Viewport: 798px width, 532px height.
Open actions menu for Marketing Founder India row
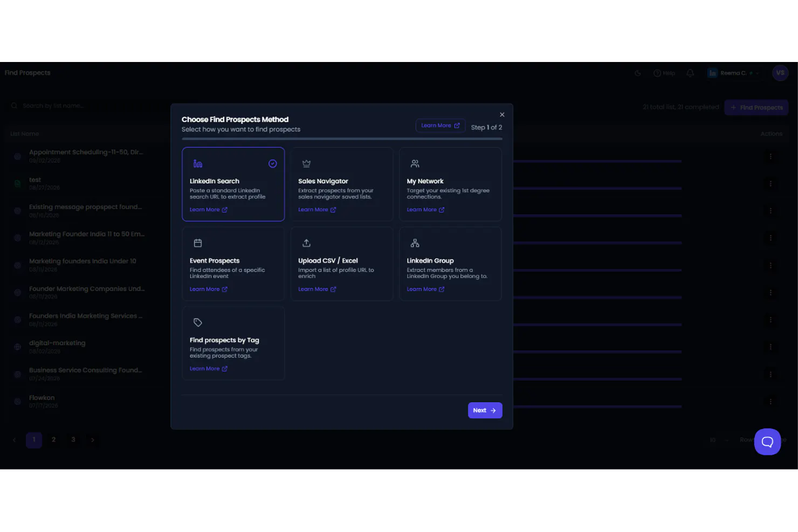coord(771,238)
